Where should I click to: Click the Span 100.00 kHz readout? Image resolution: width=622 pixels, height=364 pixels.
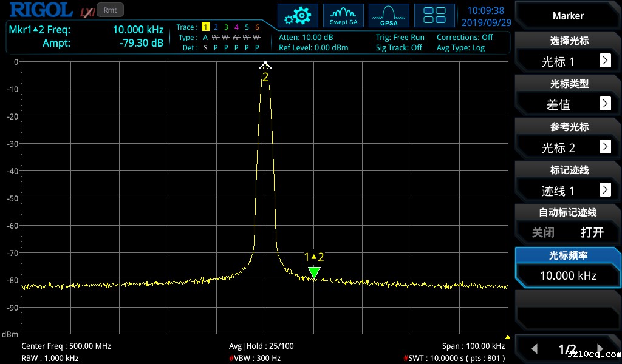pyautogui.click(x=473, y=346)
